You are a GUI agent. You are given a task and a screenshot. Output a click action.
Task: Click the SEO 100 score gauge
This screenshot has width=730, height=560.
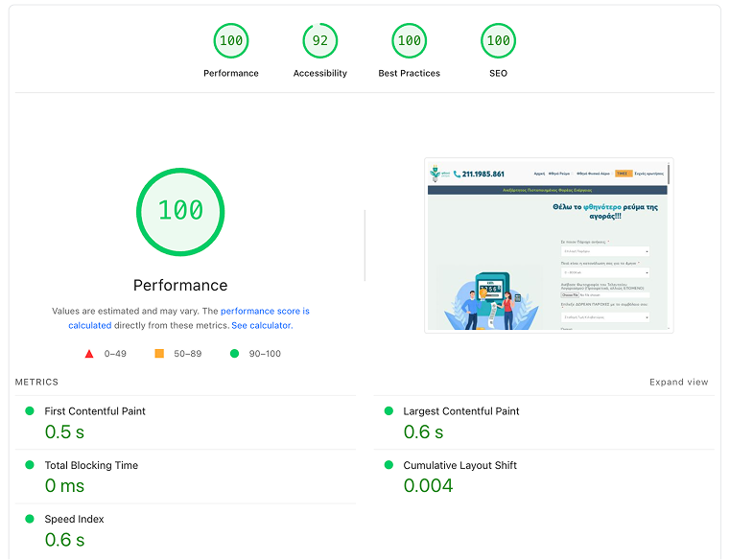click(498, 40)
